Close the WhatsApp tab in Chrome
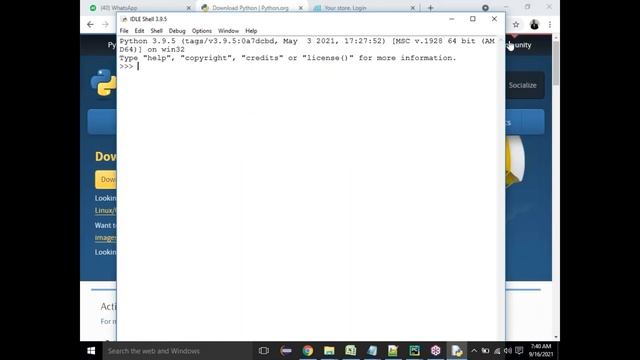The width and height of the screenshot is (640, 360). 189,8
